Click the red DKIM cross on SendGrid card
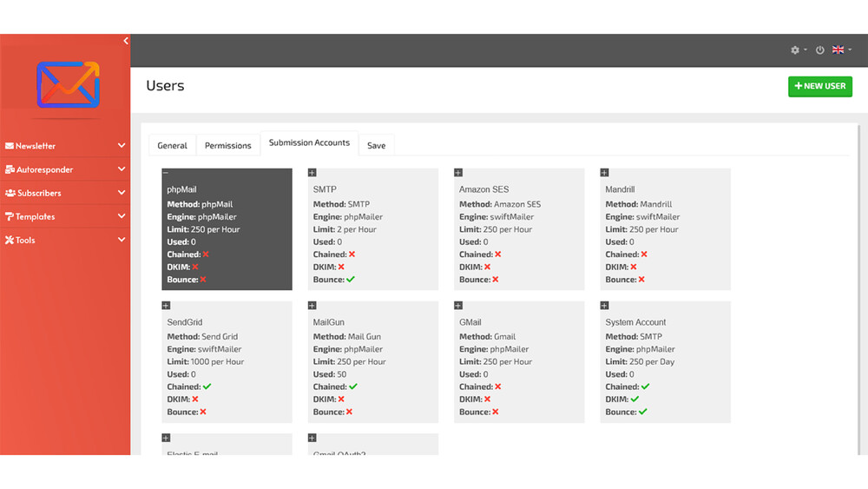The height and width of the screenshot is (489, 868). [195, 400]
